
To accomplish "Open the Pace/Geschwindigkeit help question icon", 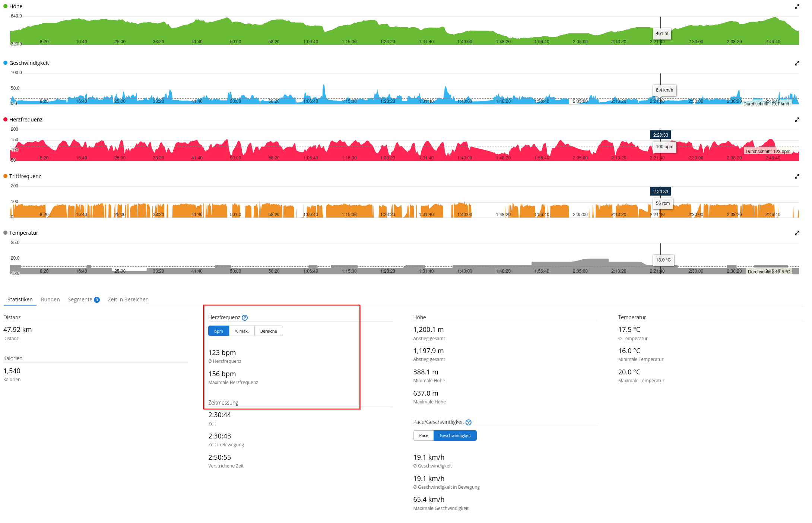I will point(469,422).
